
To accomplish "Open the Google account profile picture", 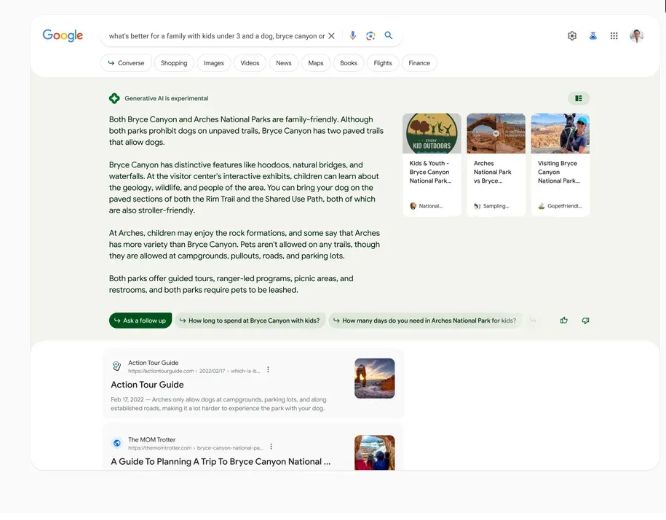I will pyautogui.click(x=637, y=36).
